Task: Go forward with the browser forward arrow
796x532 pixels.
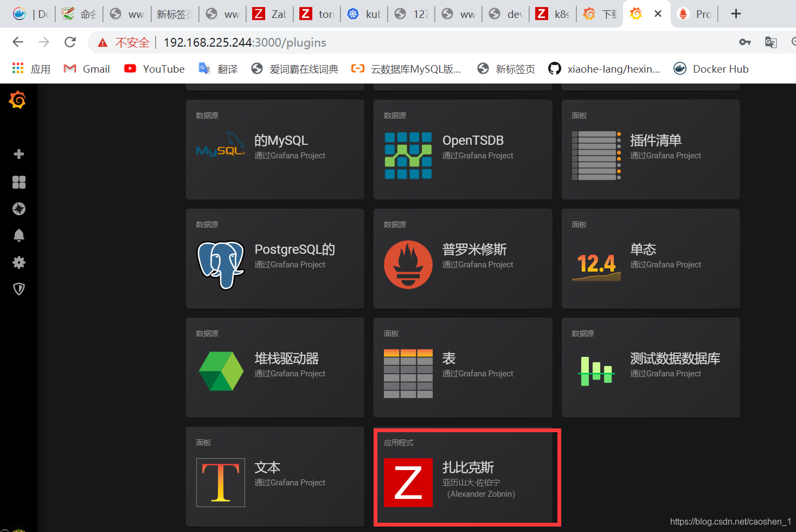Action: (x=44, y=42)
